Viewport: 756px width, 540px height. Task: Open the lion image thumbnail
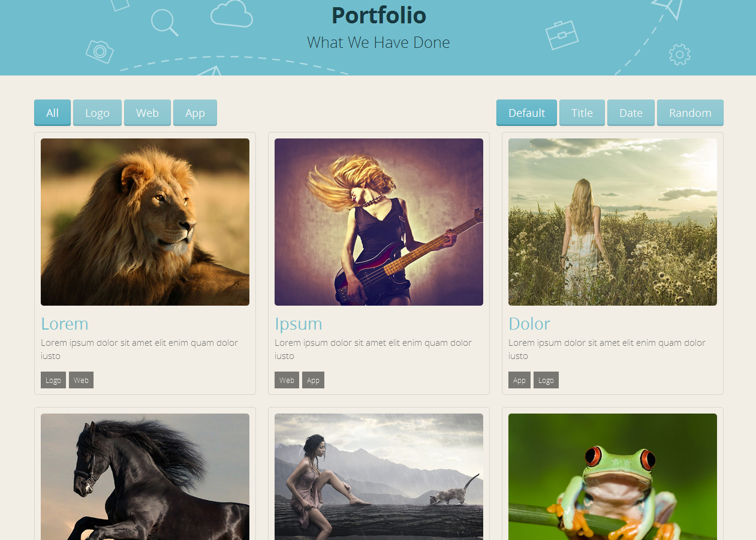(145, 222)
